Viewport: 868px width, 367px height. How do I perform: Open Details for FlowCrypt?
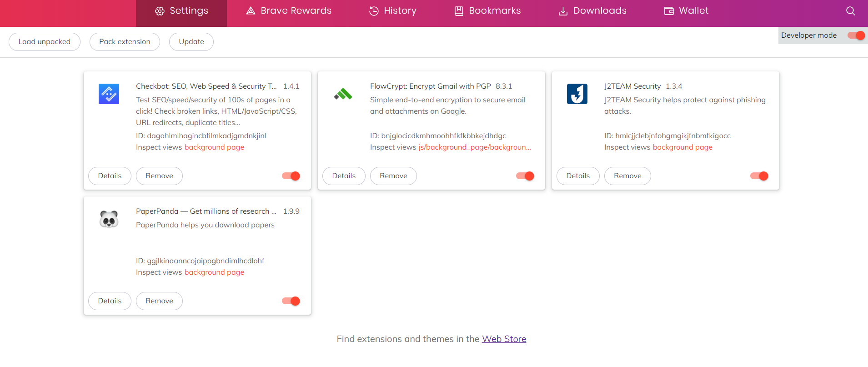coord(344,176)
